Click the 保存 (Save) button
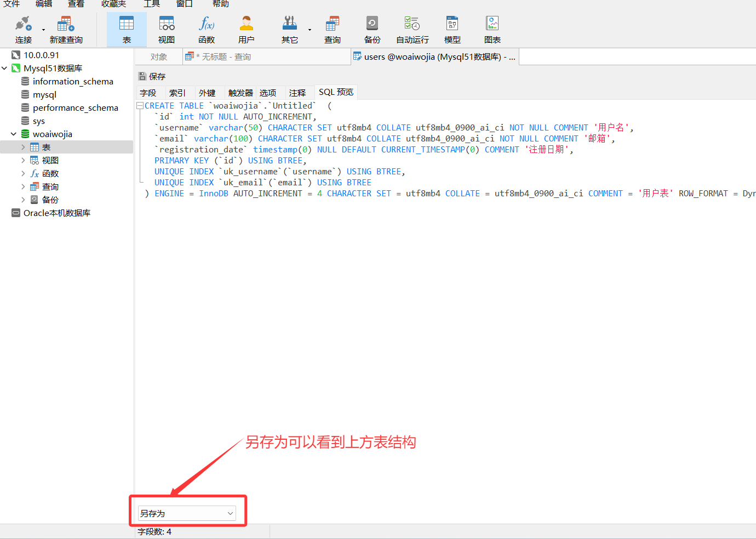Image resolution: width=756 pixels, height=539 pixels. tap(152, 77)
